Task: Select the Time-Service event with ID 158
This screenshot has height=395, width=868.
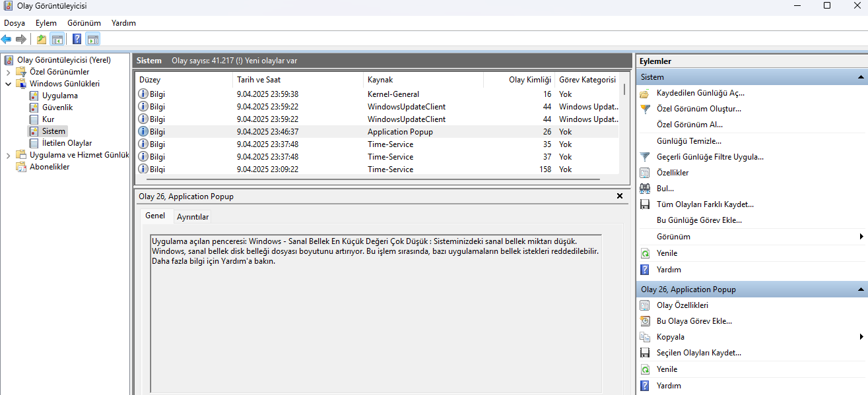Action: 378,169
